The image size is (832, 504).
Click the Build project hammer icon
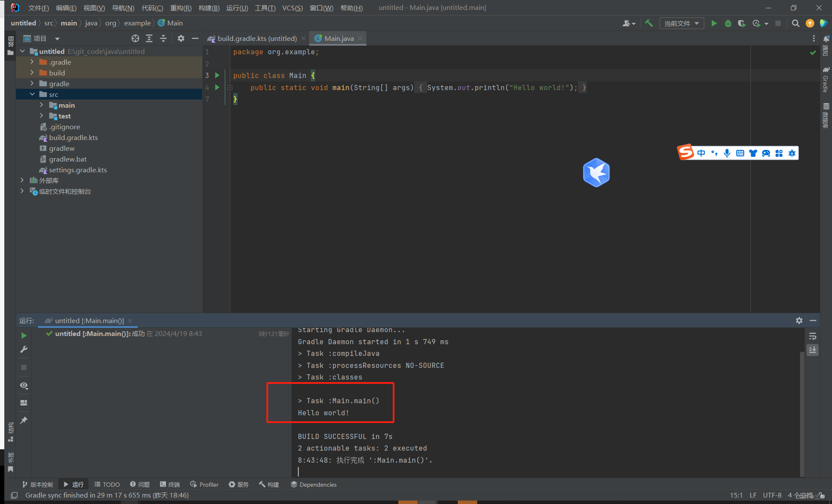point(649,23)
